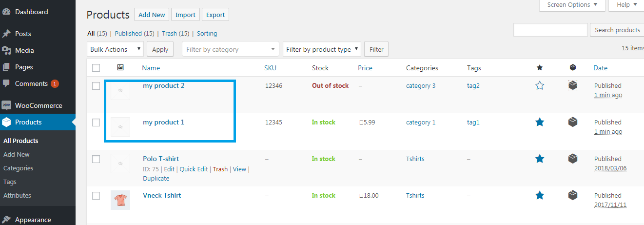Click product type icon for Vneck Tshirt
Screen dimensions: 644x225
573,195
